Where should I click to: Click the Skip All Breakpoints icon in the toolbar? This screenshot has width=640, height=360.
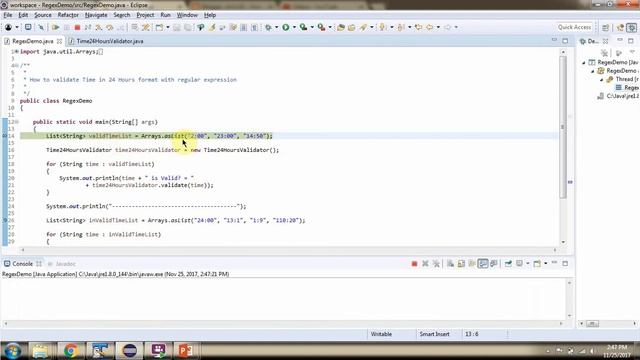click(x=41, y=27)
